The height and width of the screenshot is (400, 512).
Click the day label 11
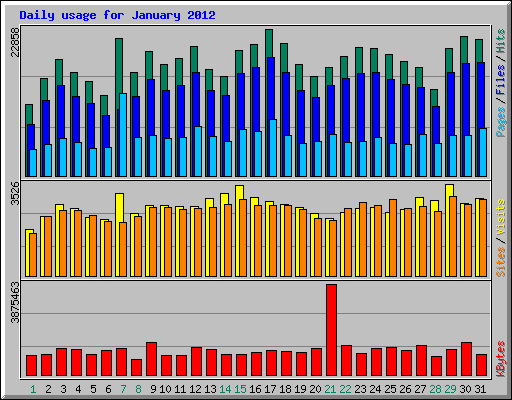click(180, 389)
